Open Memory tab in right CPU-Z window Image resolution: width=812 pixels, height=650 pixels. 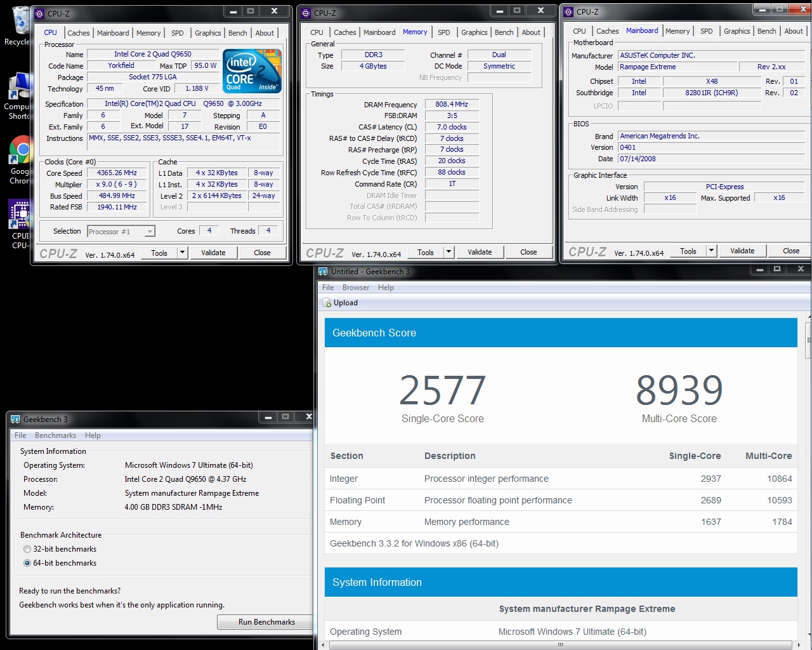[678, 31]
